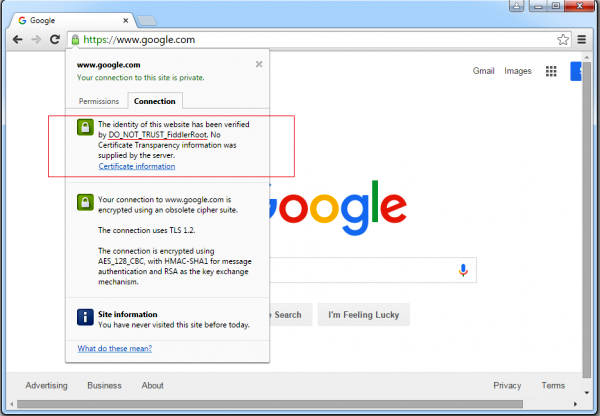
Task: Click the encrypted connection padlock icon
Action: click(x=85, y=202)
